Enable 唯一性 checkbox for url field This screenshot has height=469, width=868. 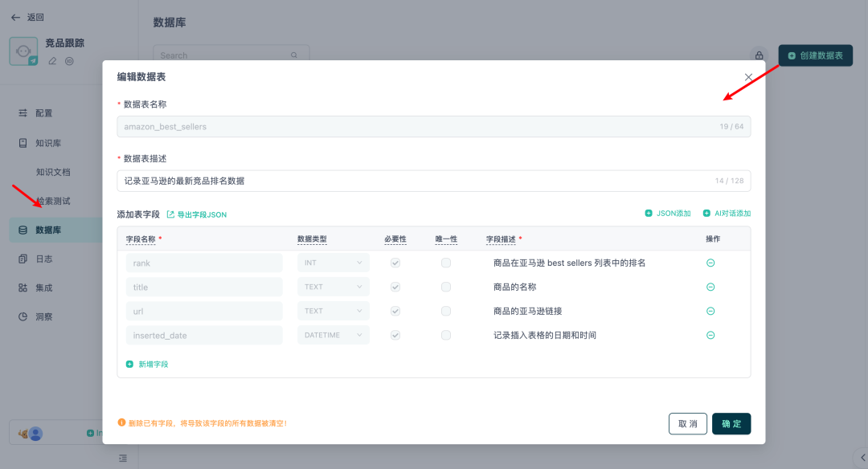(446, 311)
